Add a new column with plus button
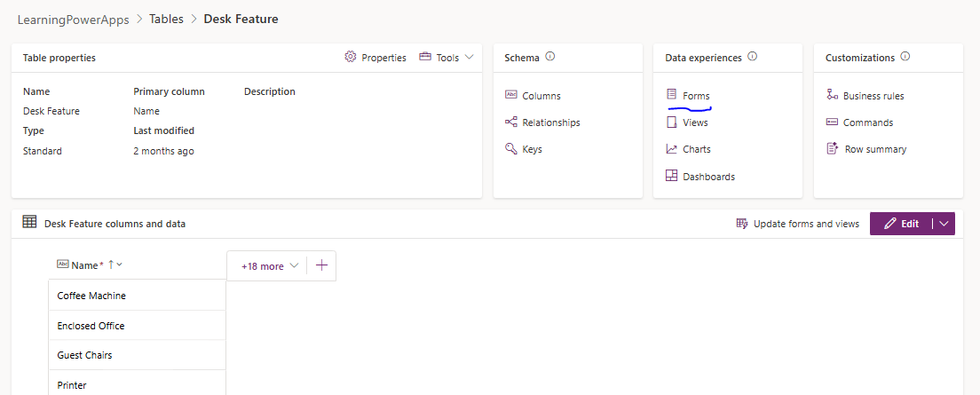The height and width of the screenshot is (395, 980). tap(321, 265)
